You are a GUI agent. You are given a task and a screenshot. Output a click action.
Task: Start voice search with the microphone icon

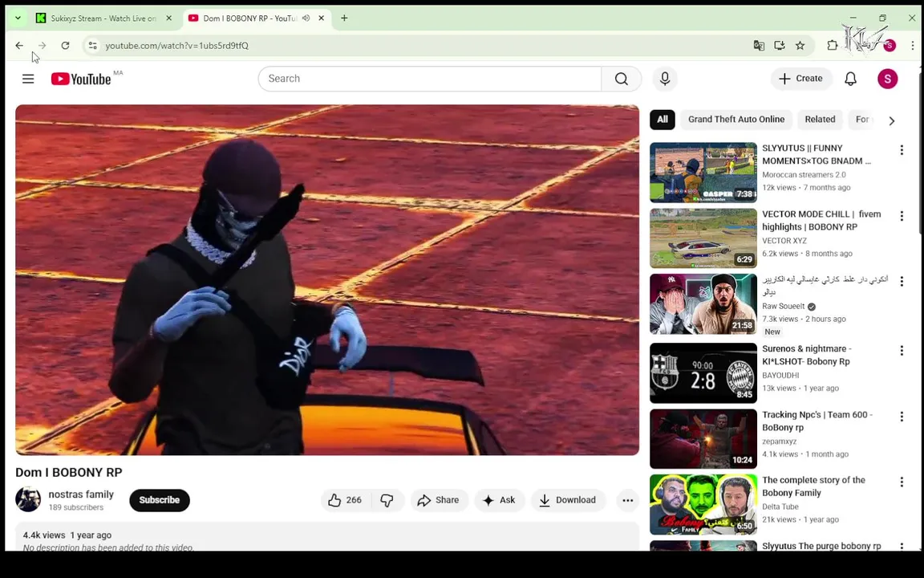click(x=665, y=79)
